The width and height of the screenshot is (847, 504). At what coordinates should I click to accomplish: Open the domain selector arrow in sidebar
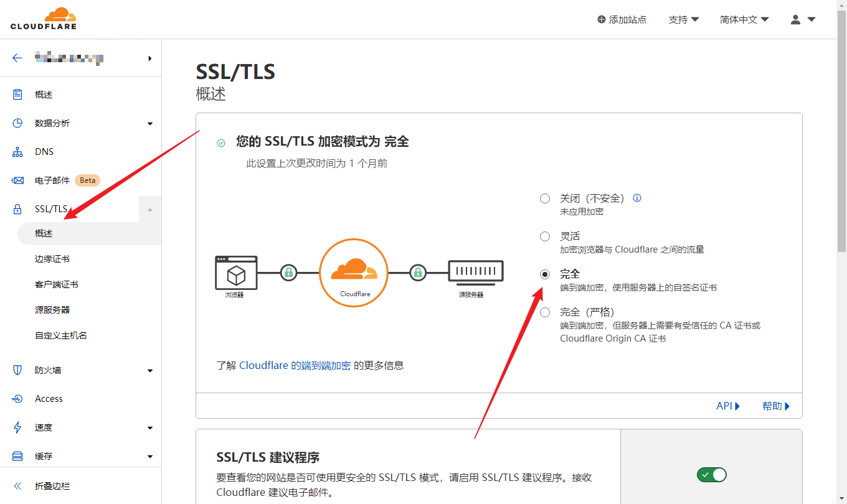coord(150,58)
